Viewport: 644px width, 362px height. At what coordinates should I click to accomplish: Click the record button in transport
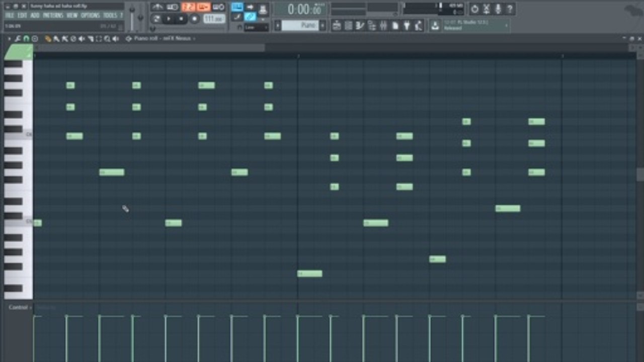tap(194, 19)
